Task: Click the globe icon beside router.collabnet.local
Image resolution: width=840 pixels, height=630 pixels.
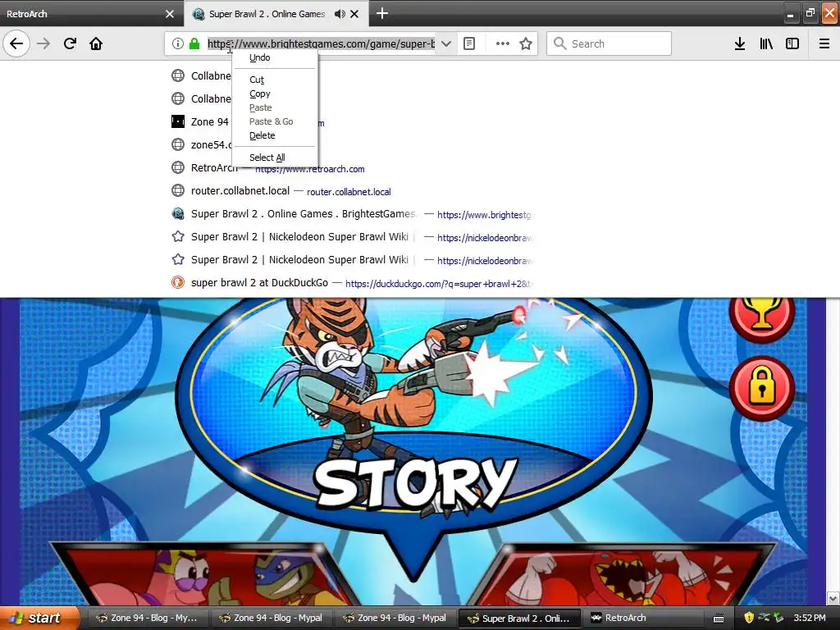Action: tap(178, 190)
